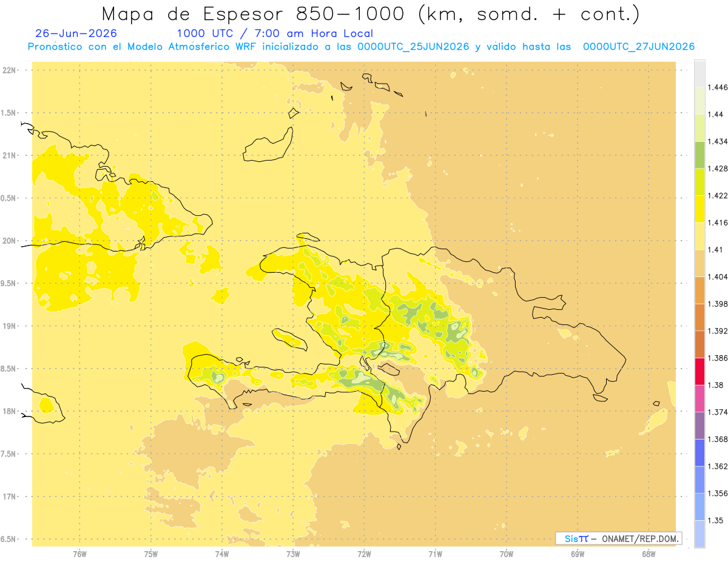This screenshot has width=728, height=562.
Task: Click the longitude label "72W"
Action: (364, 554)
